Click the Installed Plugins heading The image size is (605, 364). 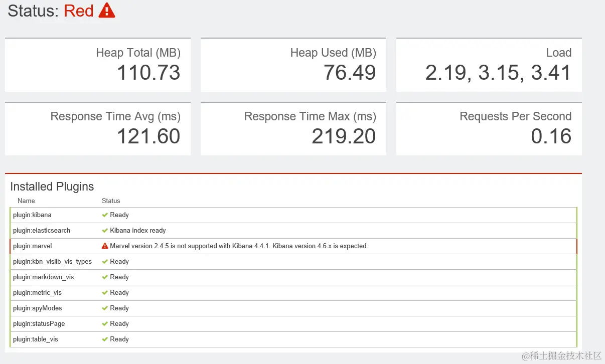[x=52, y=187]
